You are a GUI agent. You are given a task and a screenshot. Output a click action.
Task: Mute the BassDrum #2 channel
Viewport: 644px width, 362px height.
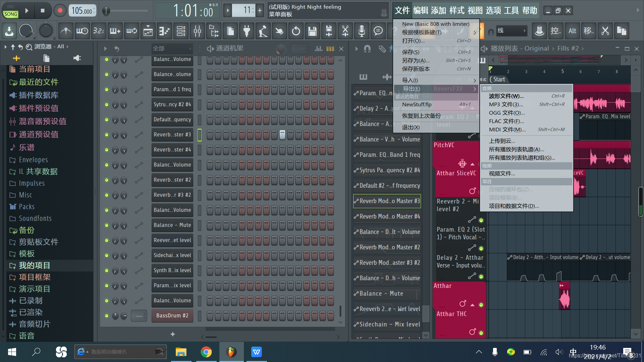(107, 315)
